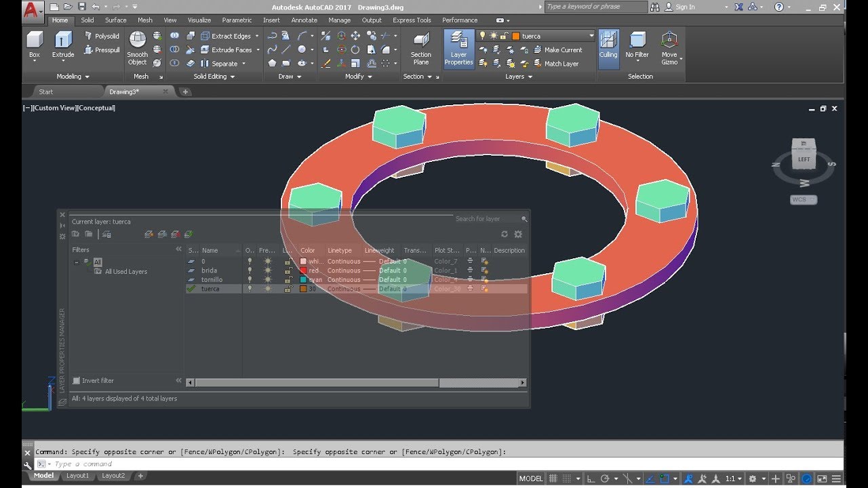This screenshot has height=488, width=868.
Task: Select the Box solid tool
Action: coord(34,46)
